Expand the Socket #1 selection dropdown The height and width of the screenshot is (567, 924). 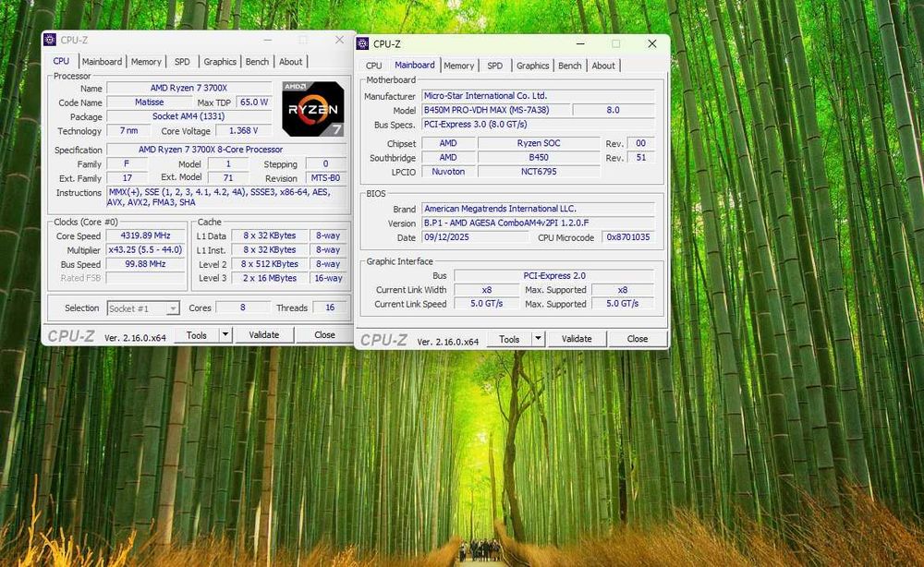(x=173, y=308)
